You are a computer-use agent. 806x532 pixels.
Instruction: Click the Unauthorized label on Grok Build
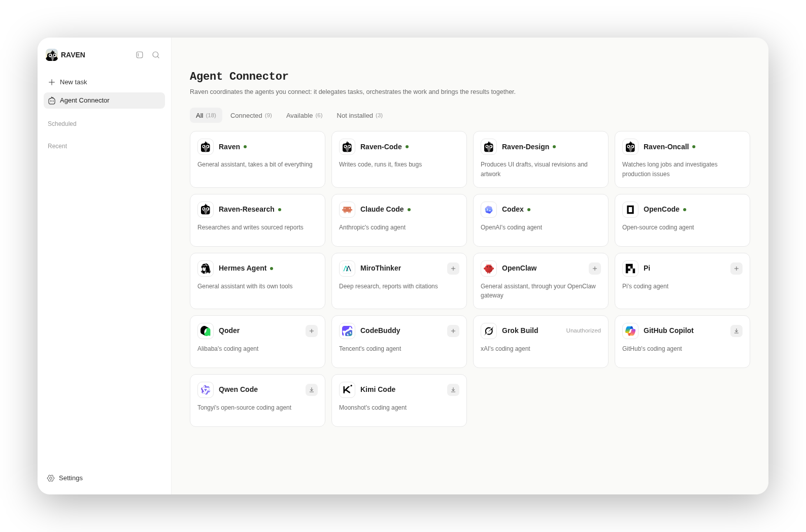coord(584,330)
